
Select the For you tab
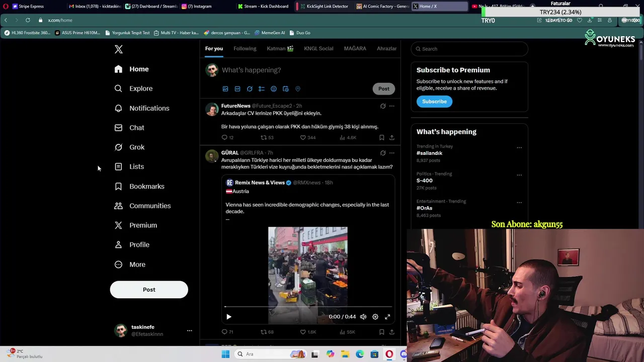click(214, 49)
